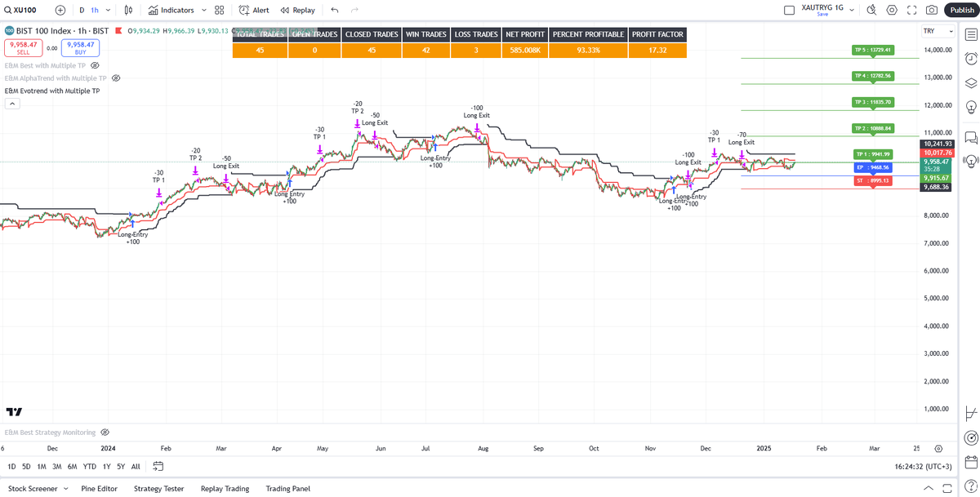The image size is (980, 497).
Task: Open the candlestick chart style icon
Action: pyautogui.click(x=129, y=10)
